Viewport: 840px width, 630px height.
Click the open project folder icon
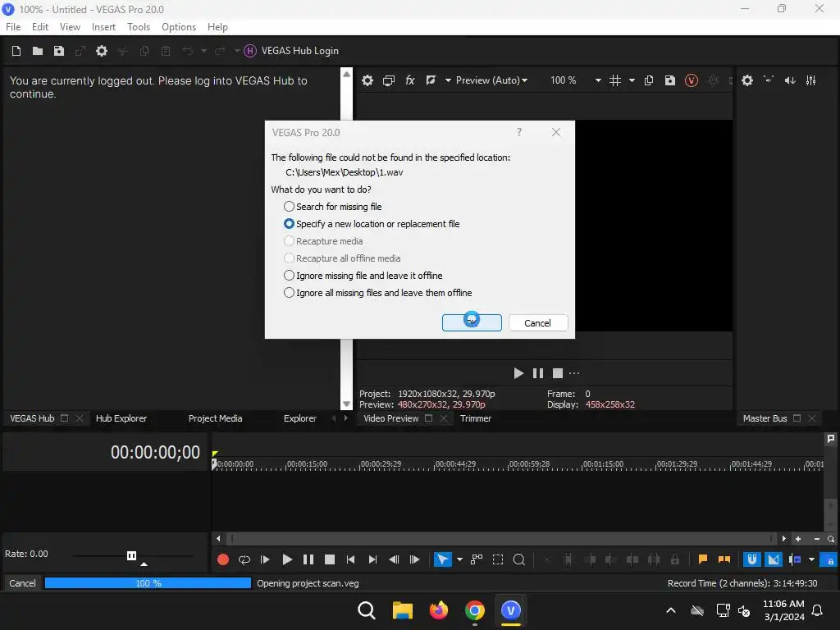38,51
